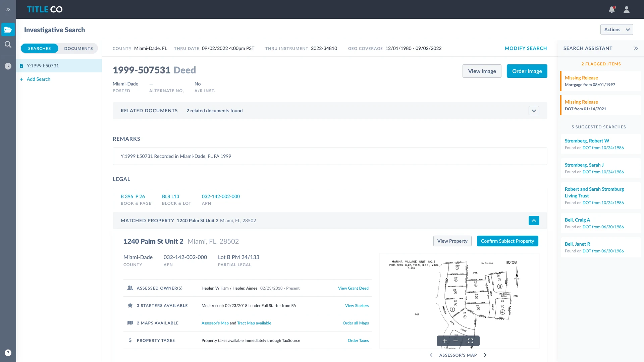Open the BL8 L13 block and lot link
This screenshot has width=644, height=362.
click(170, 196)
